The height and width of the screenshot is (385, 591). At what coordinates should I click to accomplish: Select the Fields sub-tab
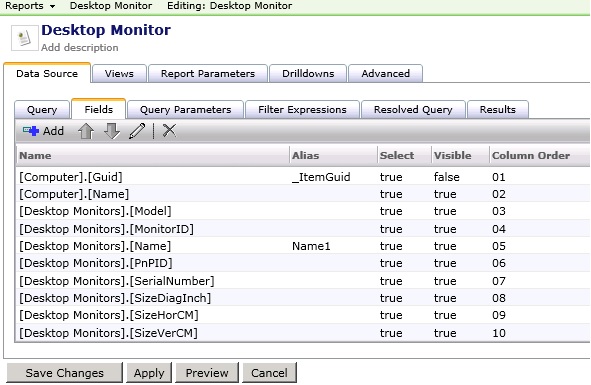click(x=98, y=109)
